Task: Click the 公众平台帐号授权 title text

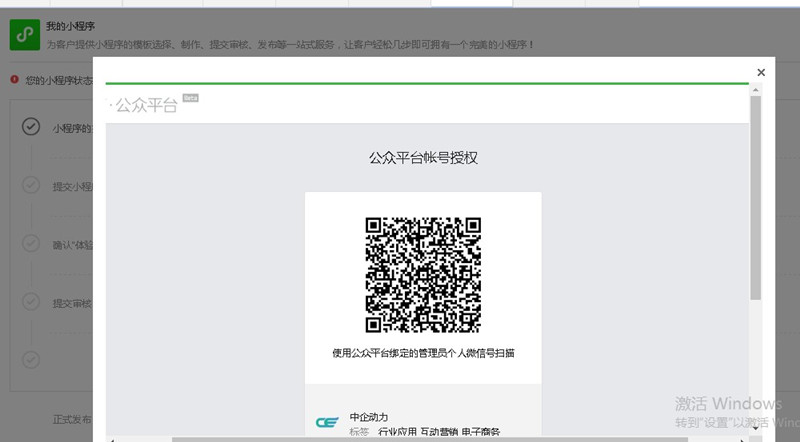Action: [423, 158]
